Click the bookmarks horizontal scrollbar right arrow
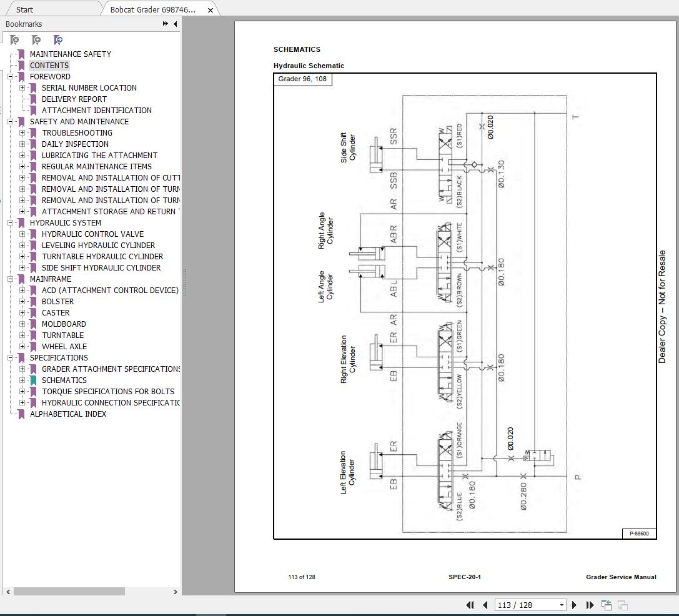This screenshot has width=679, height=616. tap(176, 591)
